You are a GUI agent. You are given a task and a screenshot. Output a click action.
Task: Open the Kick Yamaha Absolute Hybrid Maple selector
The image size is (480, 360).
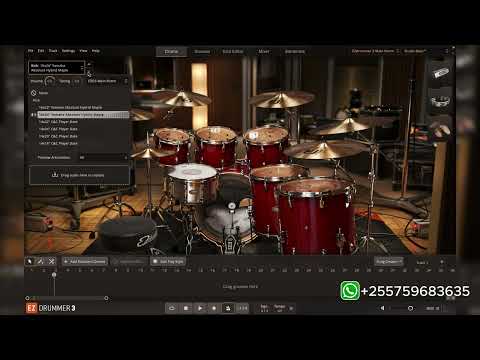point(57,68)
